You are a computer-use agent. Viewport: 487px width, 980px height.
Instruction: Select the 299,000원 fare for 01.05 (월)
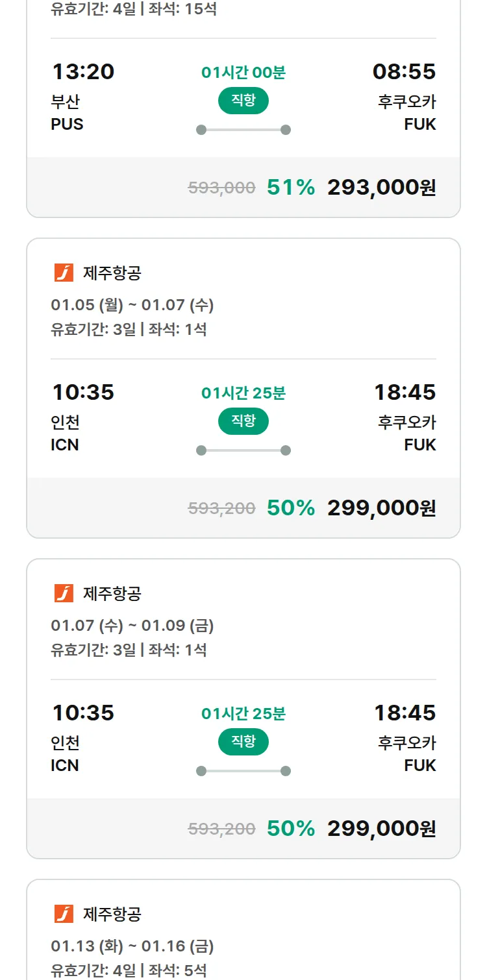[381, 508]
